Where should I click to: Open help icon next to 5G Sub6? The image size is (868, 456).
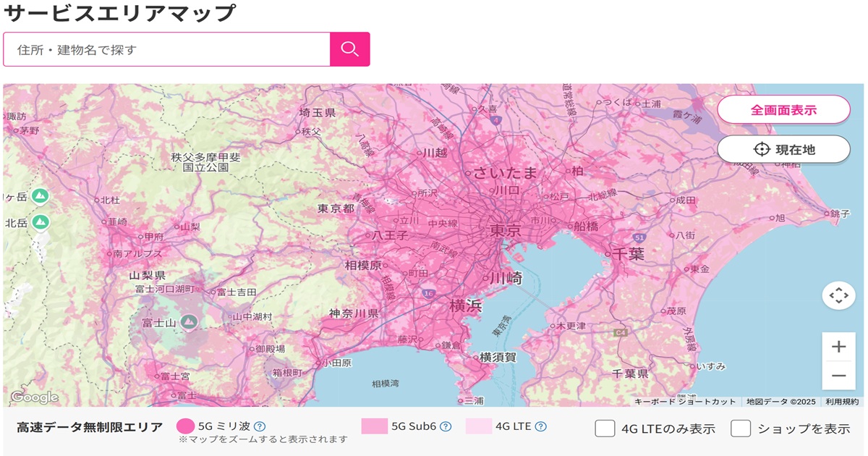pyautogui.click(x=446, y=426)
